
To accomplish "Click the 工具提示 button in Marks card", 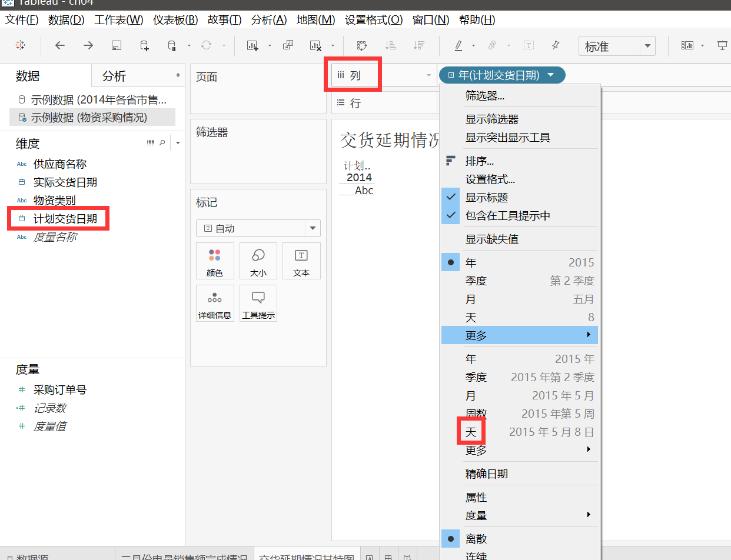I will 258,303.
